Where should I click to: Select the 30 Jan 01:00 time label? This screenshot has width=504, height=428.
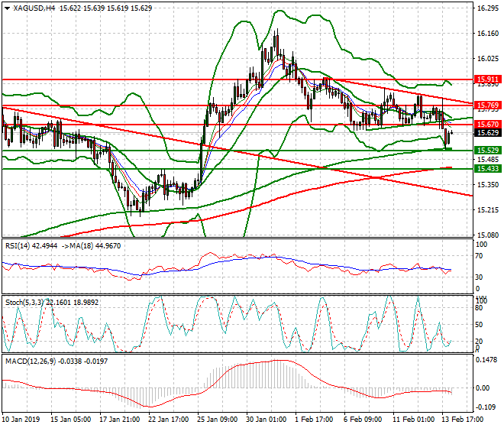click(267, 420)
